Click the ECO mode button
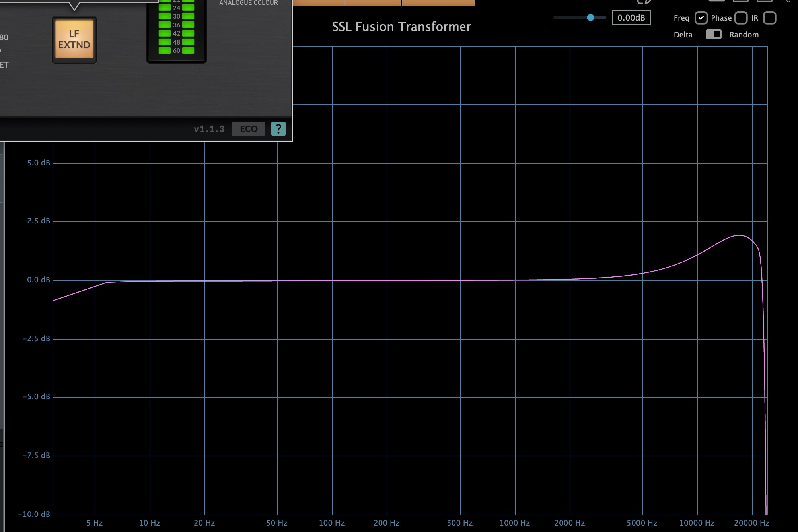This screenshot has width=798, height=532. [x=248, y=129]
